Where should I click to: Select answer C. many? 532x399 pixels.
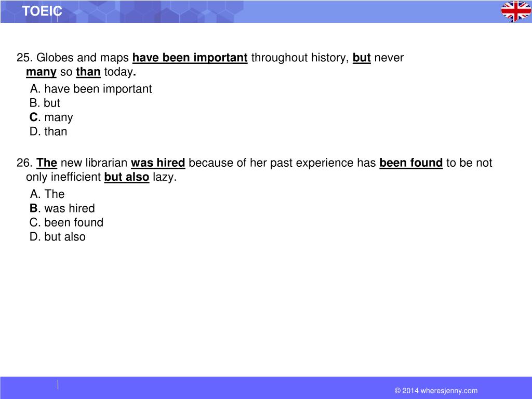[x=51, y=117]
